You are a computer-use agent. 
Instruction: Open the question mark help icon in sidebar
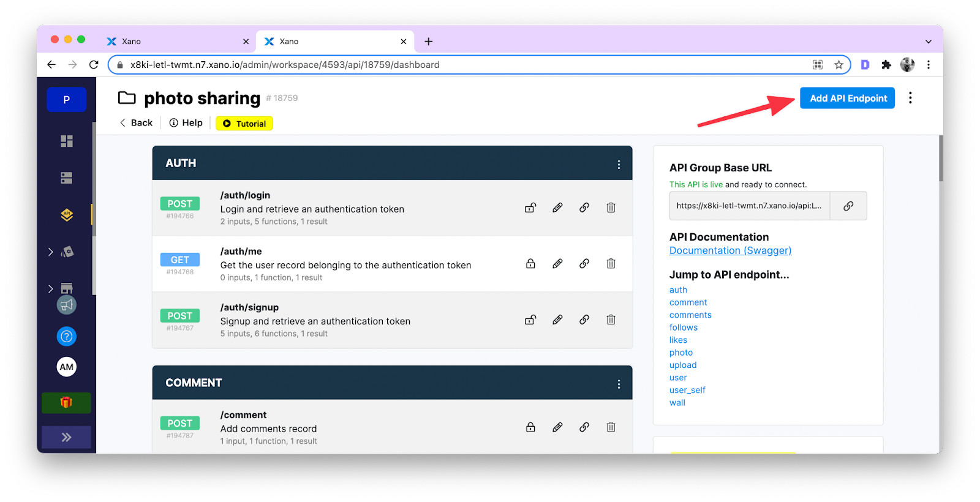click(x=67, y=336)
